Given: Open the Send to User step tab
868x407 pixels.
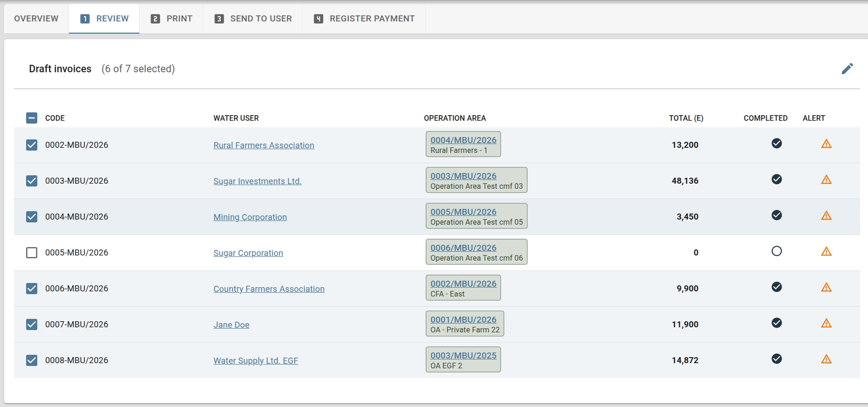Looking at the screenshot, I should [x=253, y=19].
